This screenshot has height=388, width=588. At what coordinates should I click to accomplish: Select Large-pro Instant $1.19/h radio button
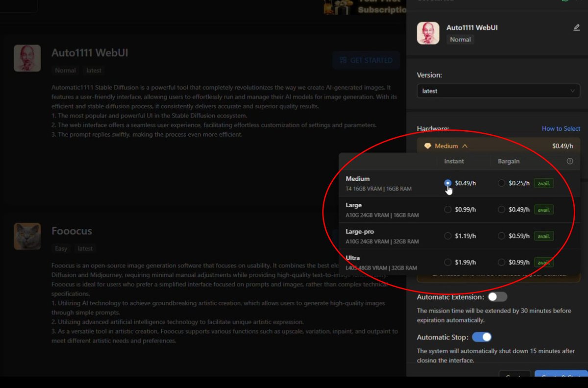click(447, 236)
